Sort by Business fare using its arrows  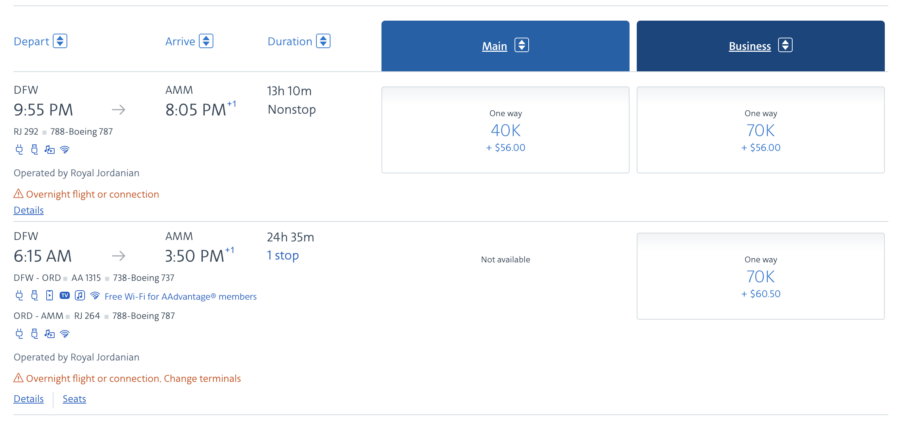(785, 45)
